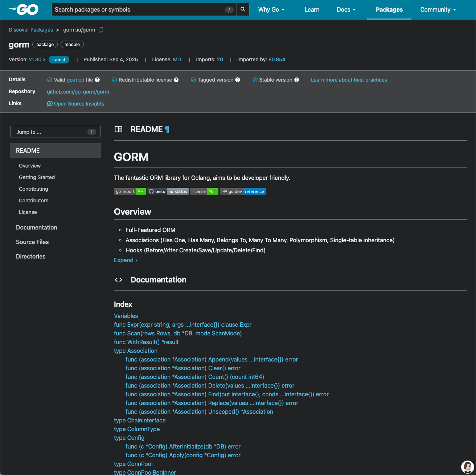This screenshot has width=476, height=475.
Task: Open Learn more about best practices
Action: click(x=349, y=80)
